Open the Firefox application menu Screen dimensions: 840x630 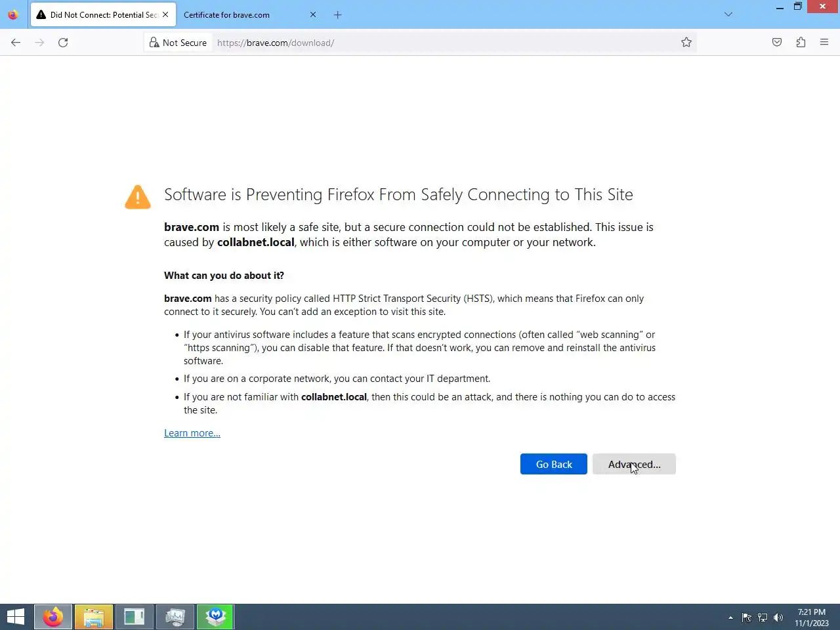tap(824, 43)
